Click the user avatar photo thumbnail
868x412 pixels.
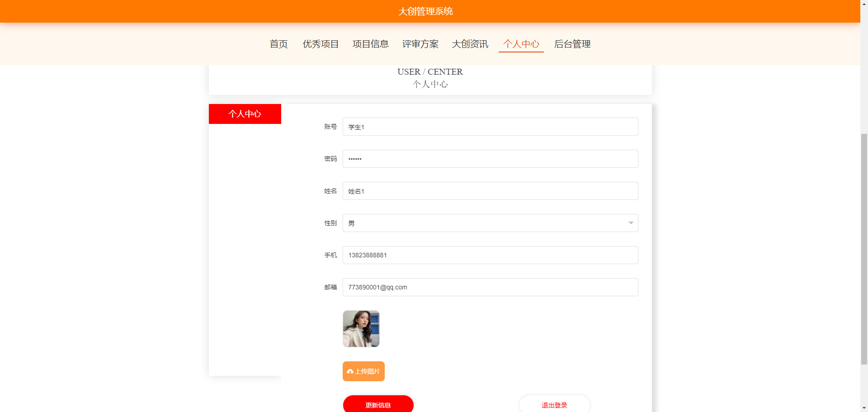click(x=361, y=329)
